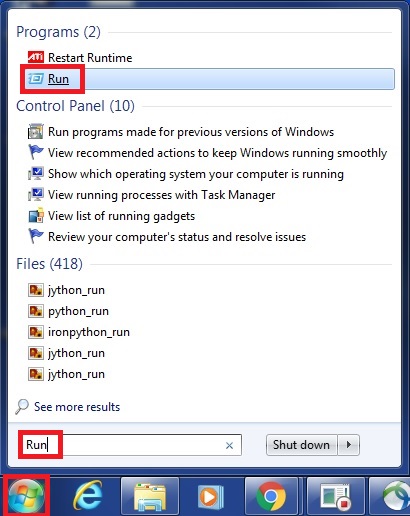Screen dimensions: 410x516
Task: Click the Shut down button
Action: pos(301,445)
